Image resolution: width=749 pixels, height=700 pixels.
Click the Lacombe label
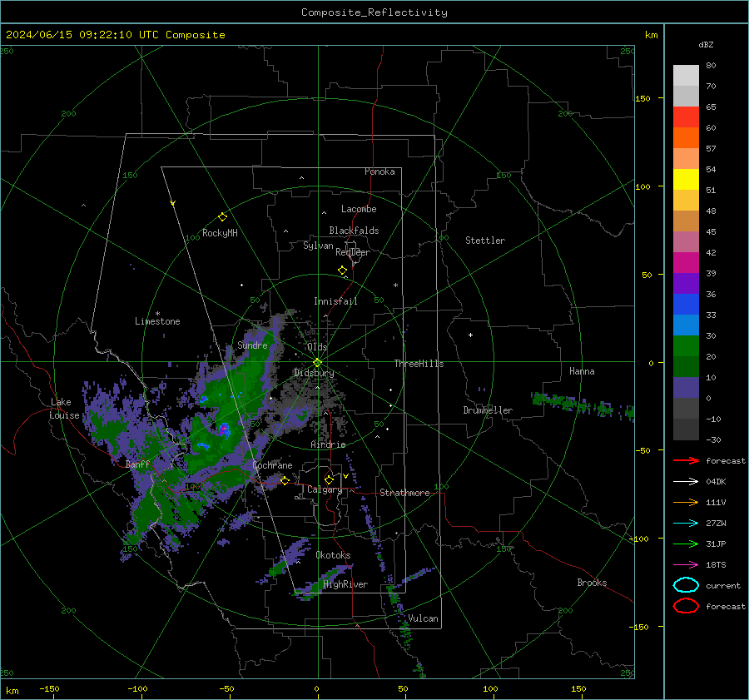(x=359, y=209)
